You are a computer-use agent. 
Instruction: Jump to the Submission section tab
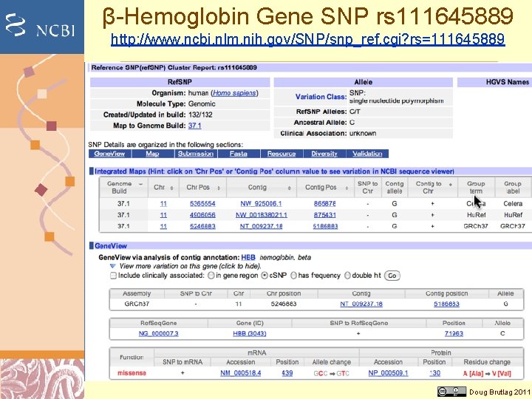tap(195, 154)
